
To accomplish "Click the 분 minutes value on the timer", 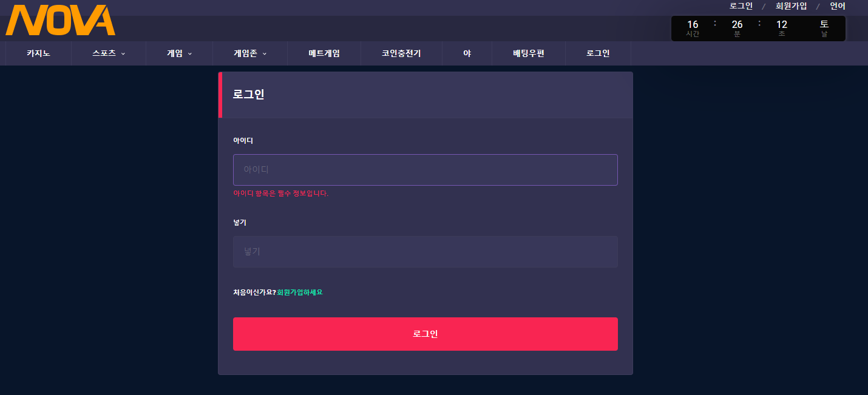I will pos(737,25).
